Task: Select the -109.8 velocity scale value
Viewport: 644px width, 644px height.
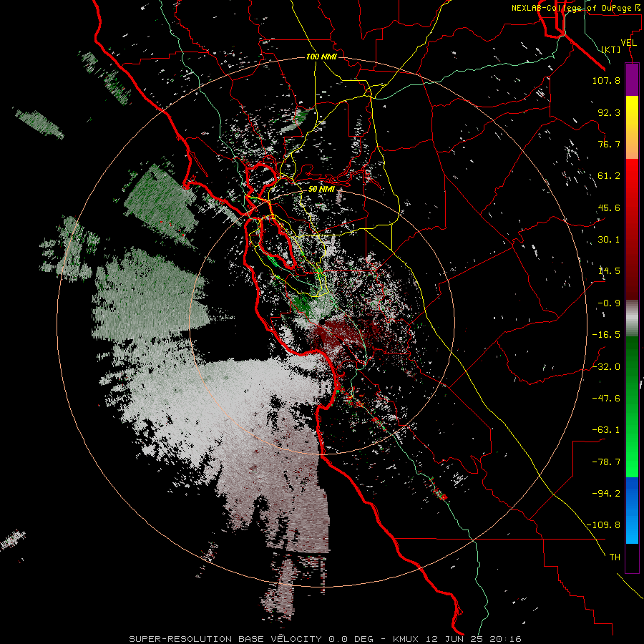Action: [604, 525]
